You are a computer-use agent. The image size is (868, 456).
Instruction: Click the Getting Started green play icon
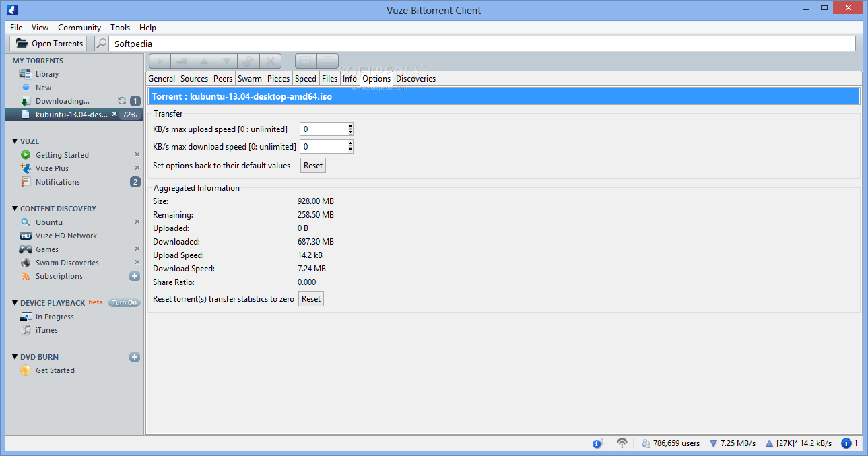pyautogui.click(x=26, y=155)
